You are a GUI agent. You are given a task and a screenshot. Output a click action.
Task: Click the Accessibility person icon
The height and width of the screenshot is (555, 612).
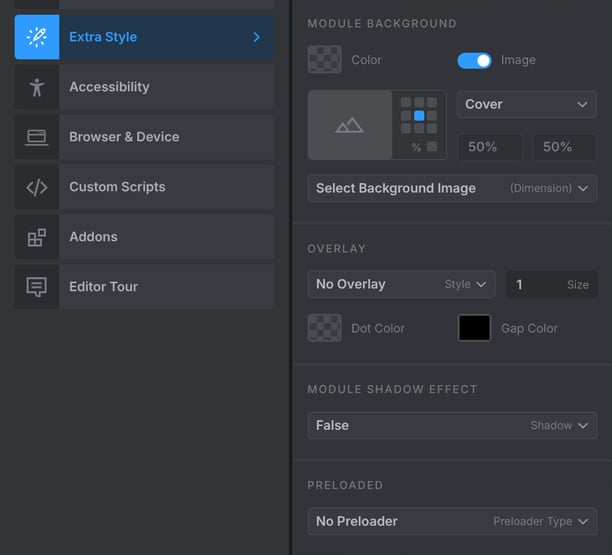(37, 87)
